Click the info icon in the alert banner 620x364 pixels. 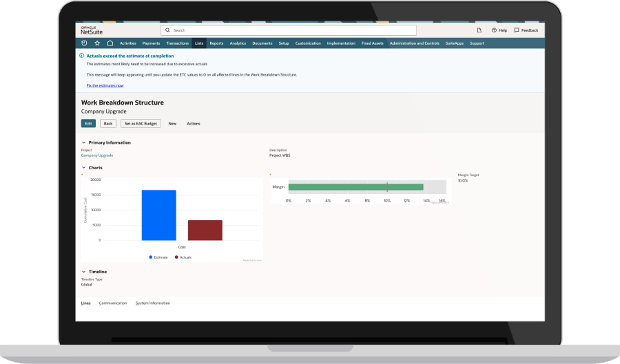(x=82, y=56)
